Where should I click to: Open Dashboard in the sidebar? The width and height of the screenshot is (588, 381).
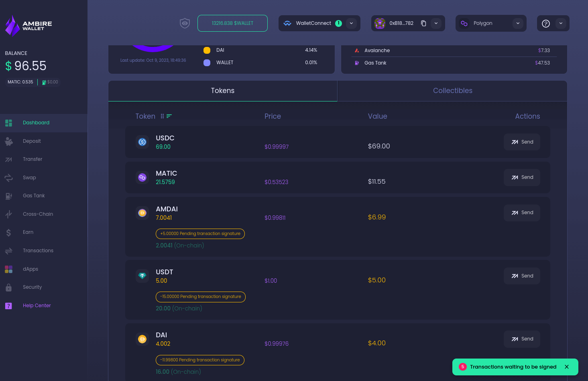click(x=44, y=123)
